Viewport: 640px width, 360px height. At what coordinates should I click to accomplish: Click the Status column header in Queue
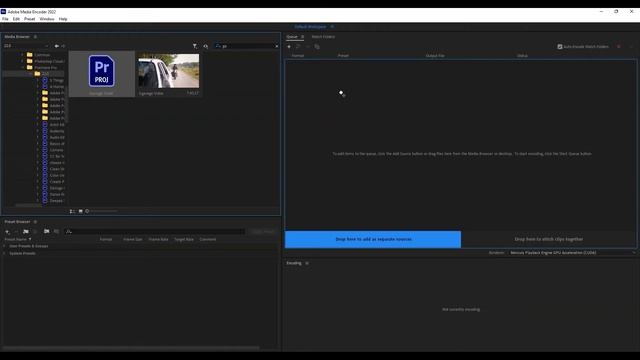pos(522,56)
